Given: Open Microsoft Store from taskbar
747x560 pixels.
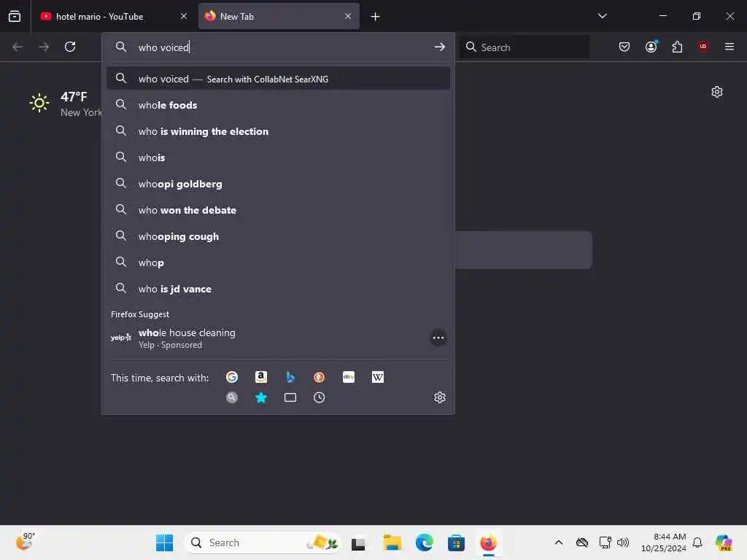Looking at the screenshot, I should pos(456,542).
